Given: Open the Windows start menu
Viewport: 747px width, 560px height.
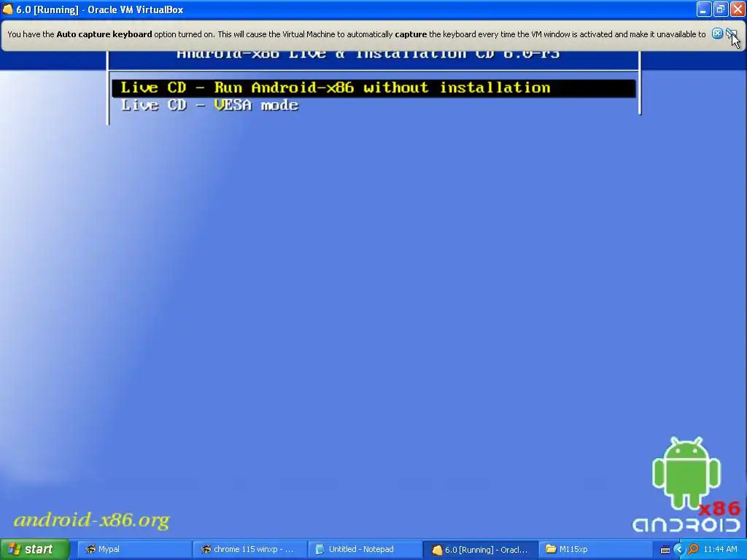Looking at the screenshot, I should coord(35,549).
